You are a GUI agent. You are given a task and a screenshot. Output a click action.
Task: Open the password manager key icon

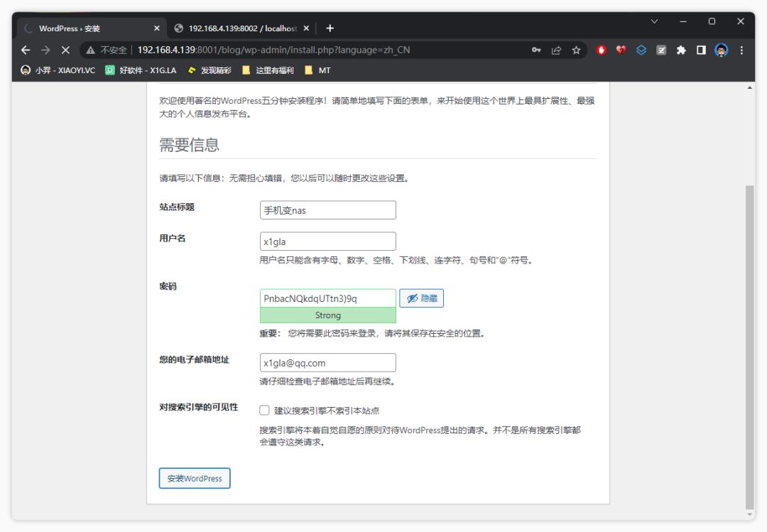(535, 50)
